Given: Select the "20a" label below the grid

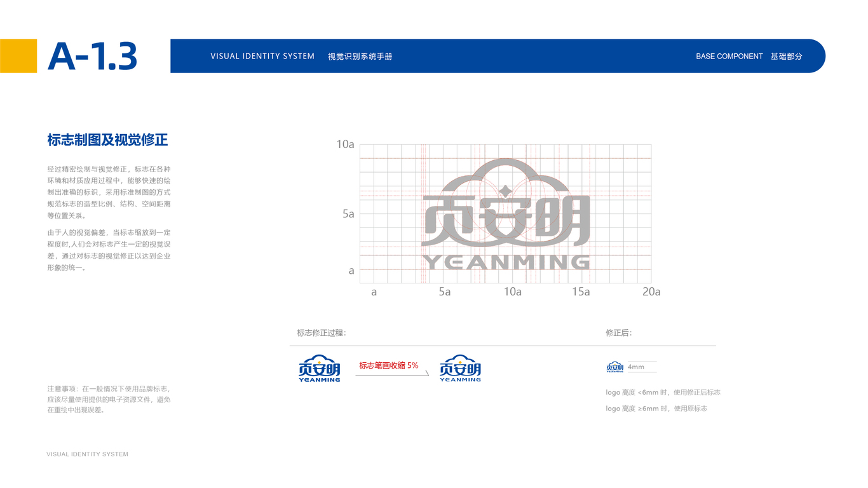Looking at the screenshot, I should pyautogui.click(x=651, y=292).
